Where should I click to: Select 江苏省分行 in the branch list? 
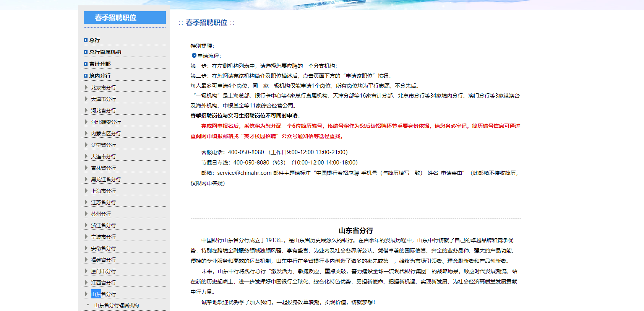point(104,202)
